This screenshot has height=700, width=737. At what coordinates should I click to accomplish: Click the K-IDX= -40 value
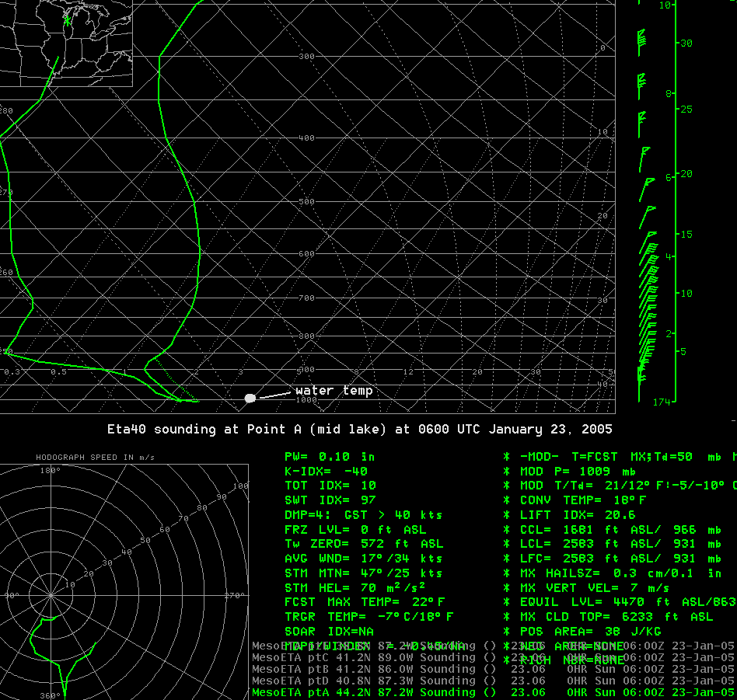tap(326, 471)
